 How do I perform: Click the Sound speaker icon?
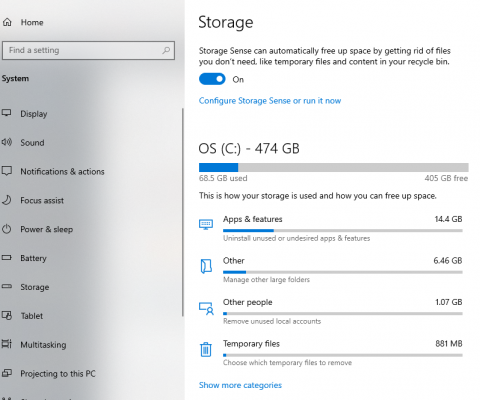[7, 142]
